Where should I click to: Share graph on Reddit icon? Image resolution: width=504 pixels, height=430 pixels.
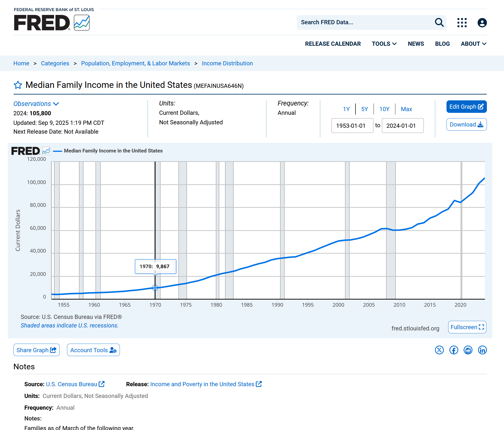[468, 350]
